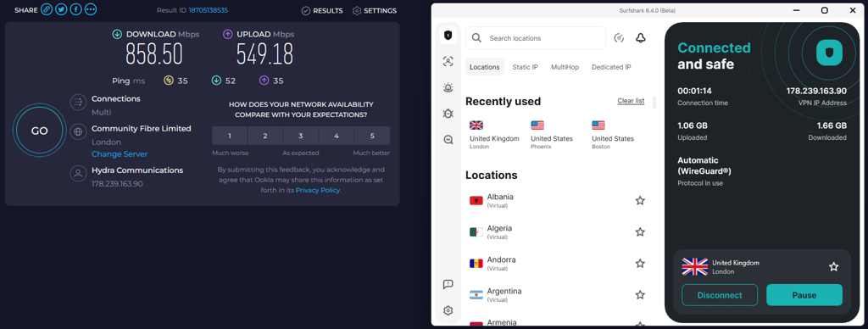The height and width of the screenshot is (329, 868).
Task: Favorite Algeria with star icon
Action: click(640, 232)
